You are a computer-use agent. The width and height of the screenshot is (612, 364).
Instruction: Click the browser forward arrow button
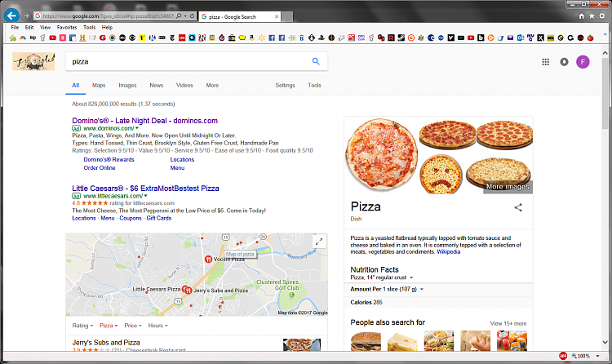tap(26, 16)
